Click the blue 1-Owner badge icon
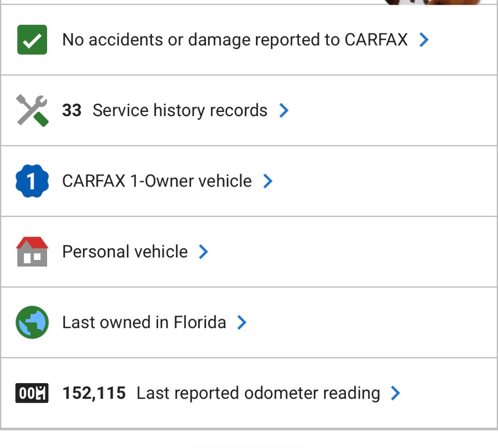 point(32,181)
